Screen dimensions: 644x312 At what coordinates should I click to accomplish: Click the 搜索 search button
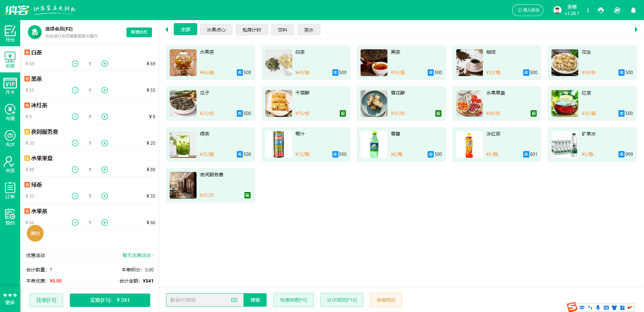(x=255, y=300)
